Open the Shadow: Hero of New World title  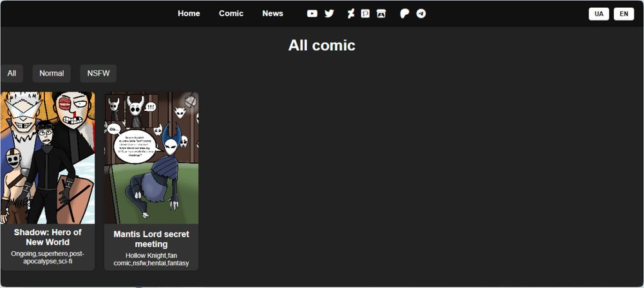click(48, 237)
